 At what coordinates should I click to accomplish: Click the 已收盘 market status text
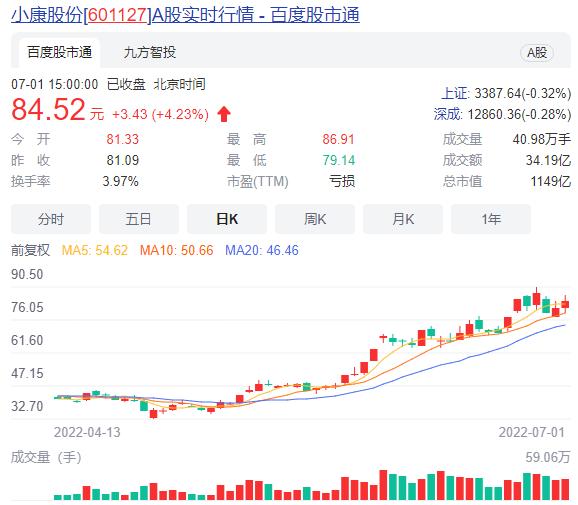(x=126, y=84)
